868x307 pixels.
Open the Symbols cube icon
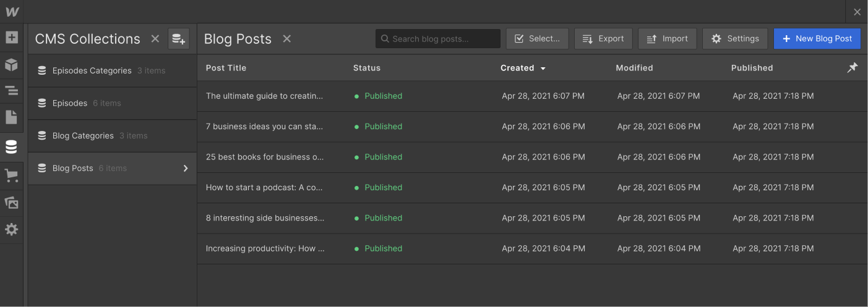coord(11,64)
